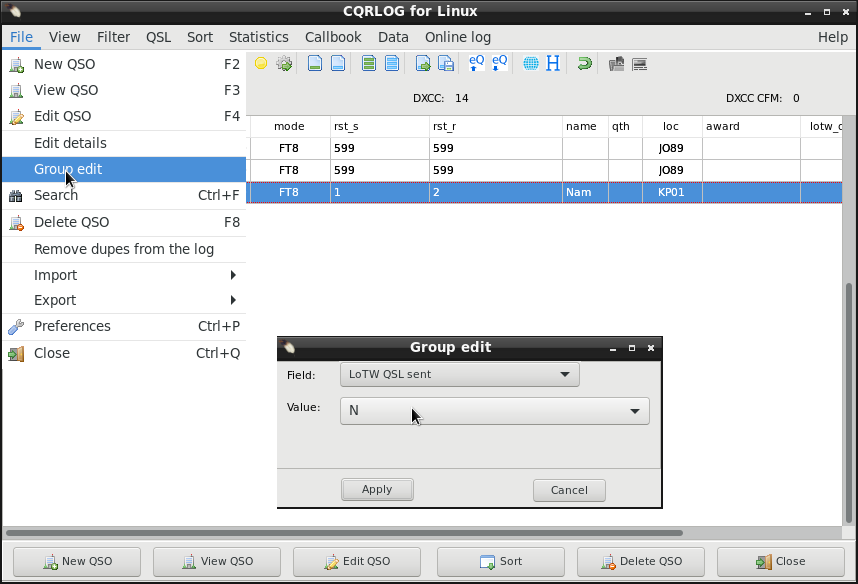The height and width of the screenshot is (584, 858).
Task: Click the blue globe toolbar icon
Action: 530,63
